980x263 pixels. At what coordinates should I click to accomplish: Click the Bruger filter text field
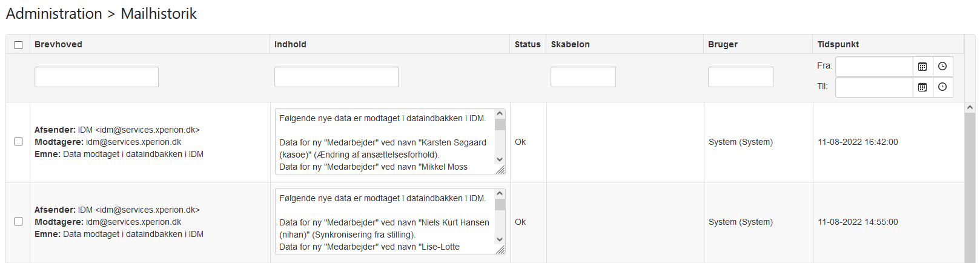[741, 77]
